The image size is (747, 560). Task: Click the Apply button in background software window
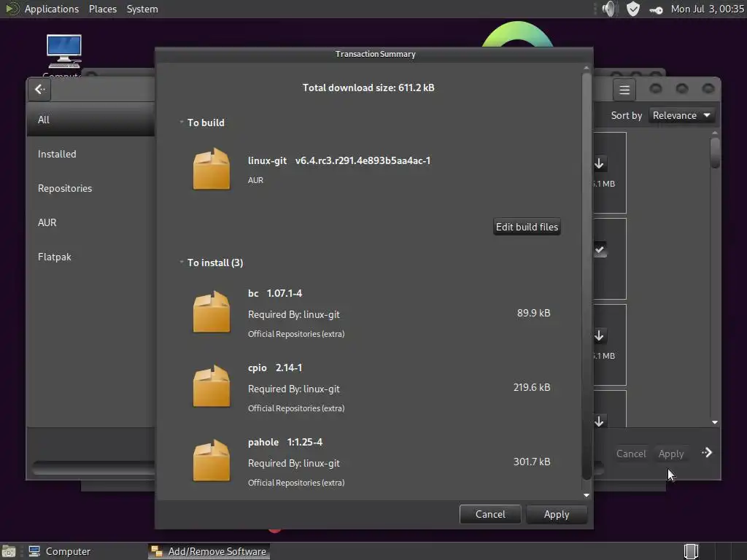671,454
